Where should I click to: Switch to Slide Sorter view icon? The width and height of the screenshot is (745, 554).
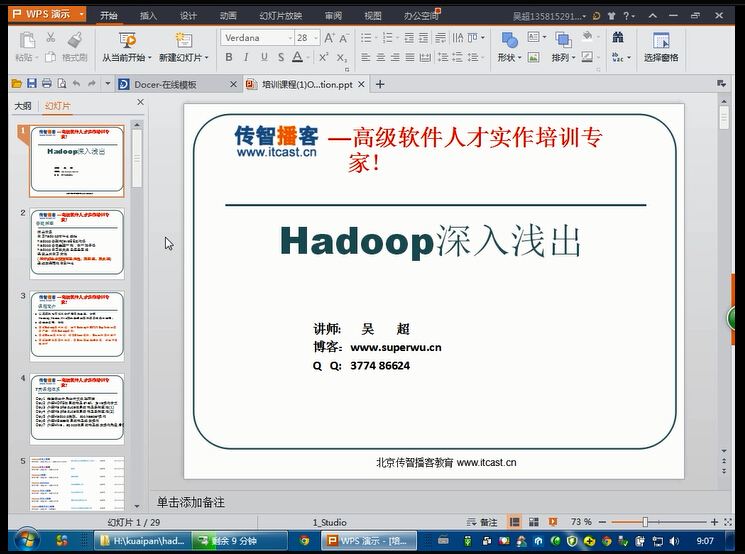click(534, 522)
